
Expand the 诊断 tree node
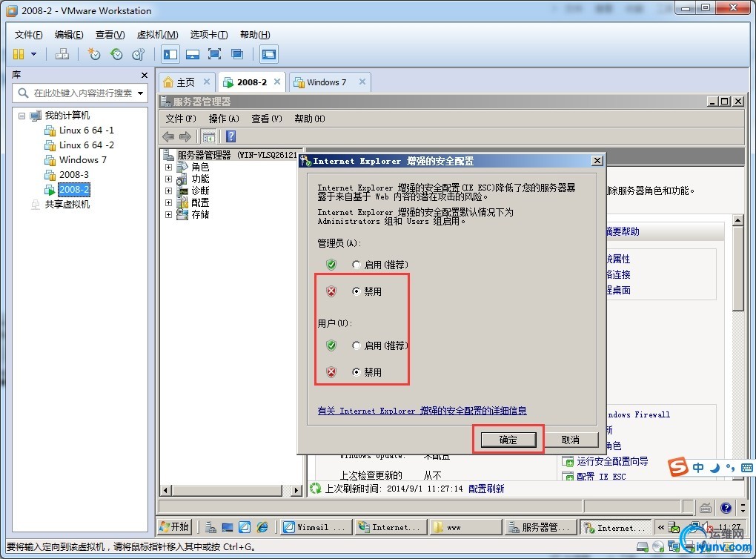[x=168, y=191]
